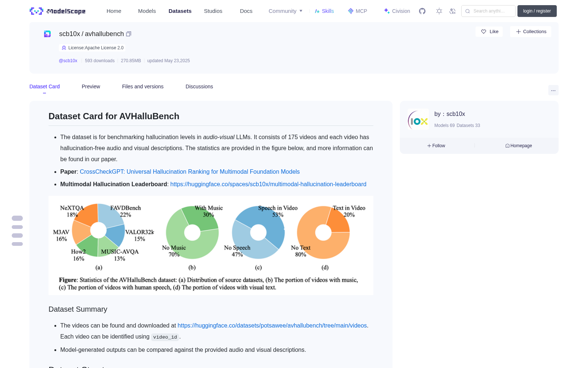Click the 10X organization logo
588x368 pixels.
(418, 119)
